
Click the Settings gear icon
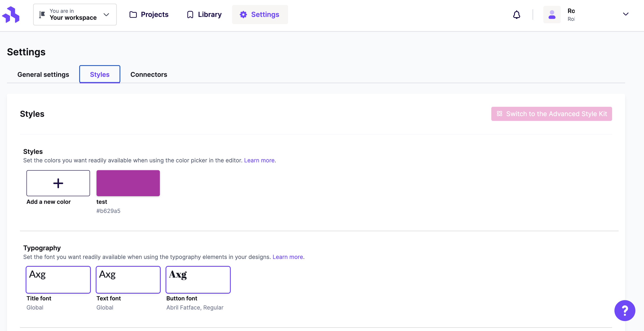243,15
